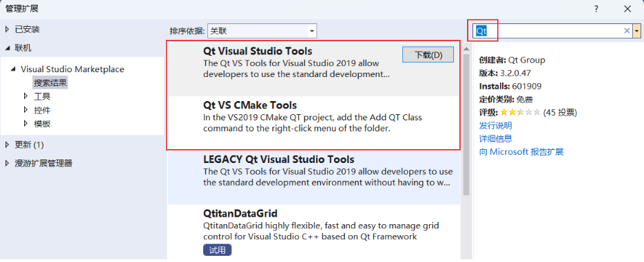Expand the 模板 category arrow
Image resolution: width=644 pixels, height=262 pixels.
(26, 124)
